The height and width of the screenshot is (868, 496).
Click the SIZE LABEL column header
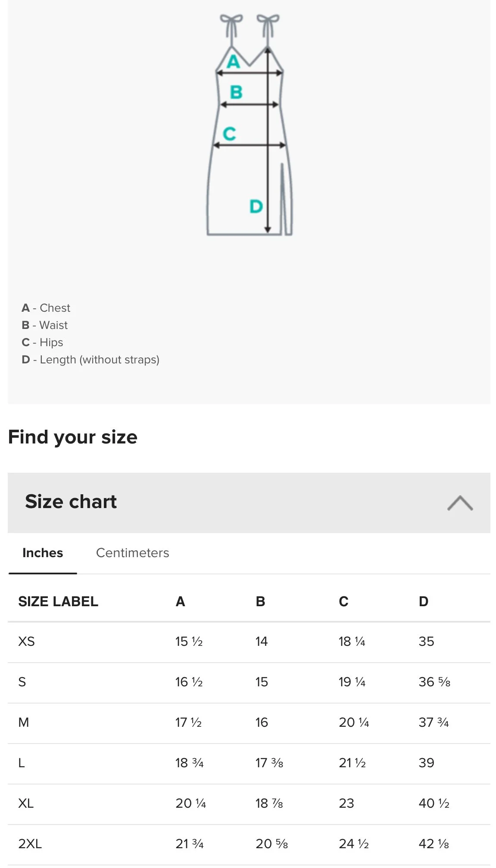(58, 601)
